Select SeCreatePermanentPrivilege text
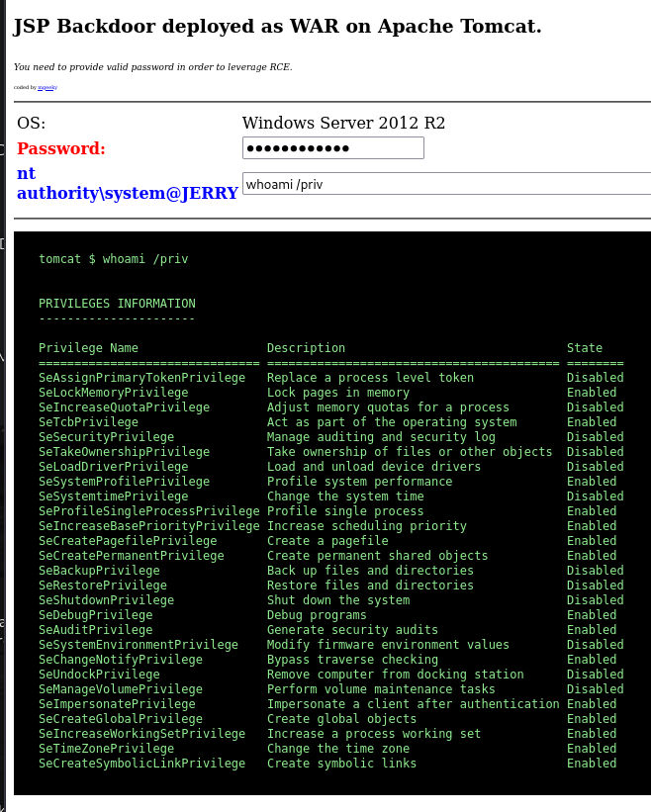The height and width of the screenshot is (812, 651). point(132,556)
